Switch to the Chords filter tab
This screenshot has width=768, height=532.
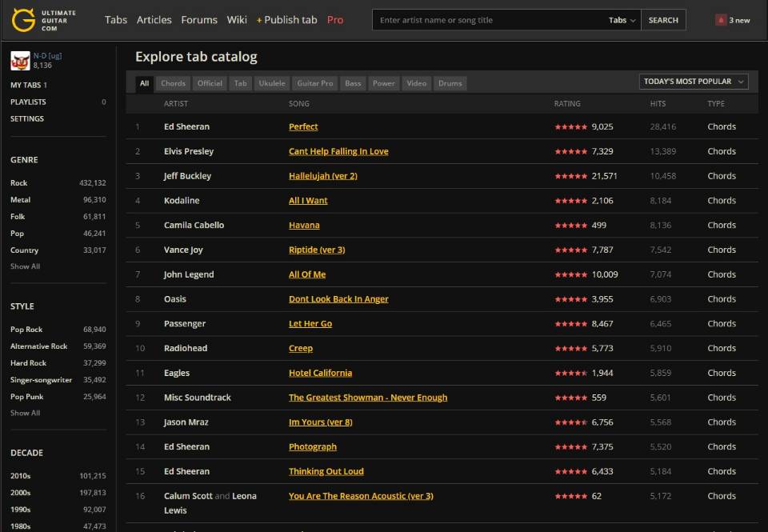(x=173, y=82)
